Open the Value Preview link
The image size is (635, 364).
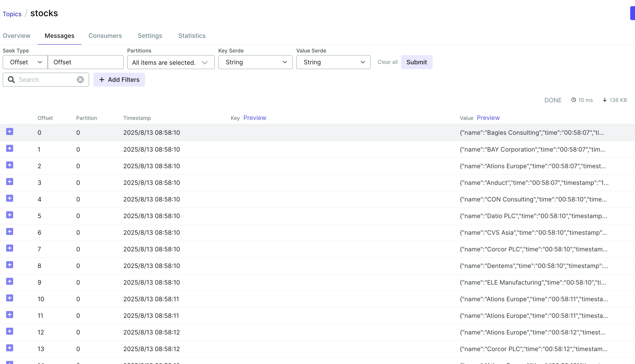coord(488,118)
